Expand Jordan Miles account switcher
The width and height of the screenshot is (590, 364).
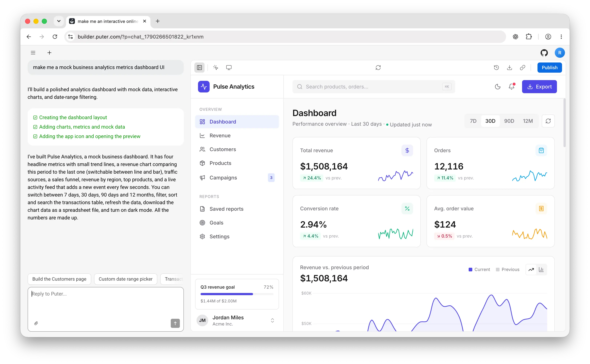(272, 320)
